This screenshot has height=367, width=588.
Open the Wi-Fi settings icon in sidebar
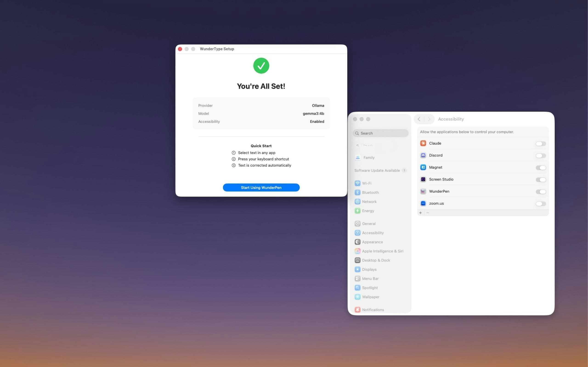coord(357,183)
